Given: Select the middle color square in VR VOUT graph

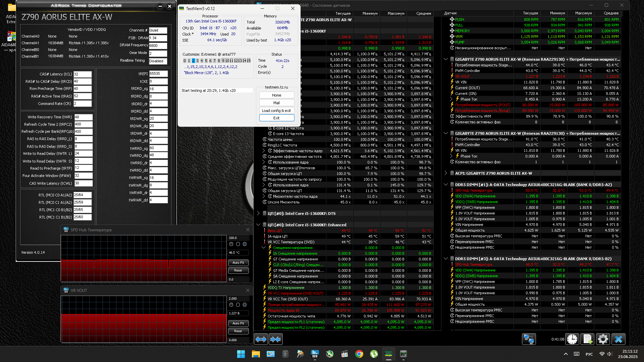Looking at the screenshot, I should tap(238, 305).
